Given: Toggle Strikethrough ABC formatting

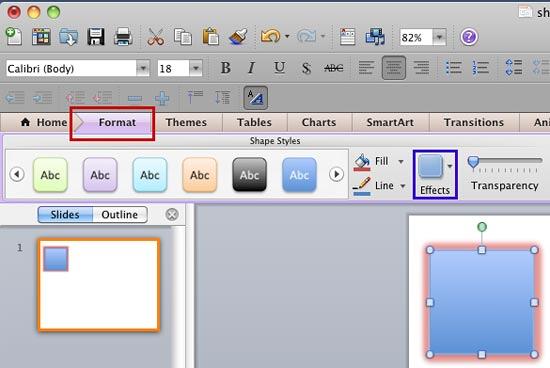Looking at the screenshot, I should coord(334,68).
